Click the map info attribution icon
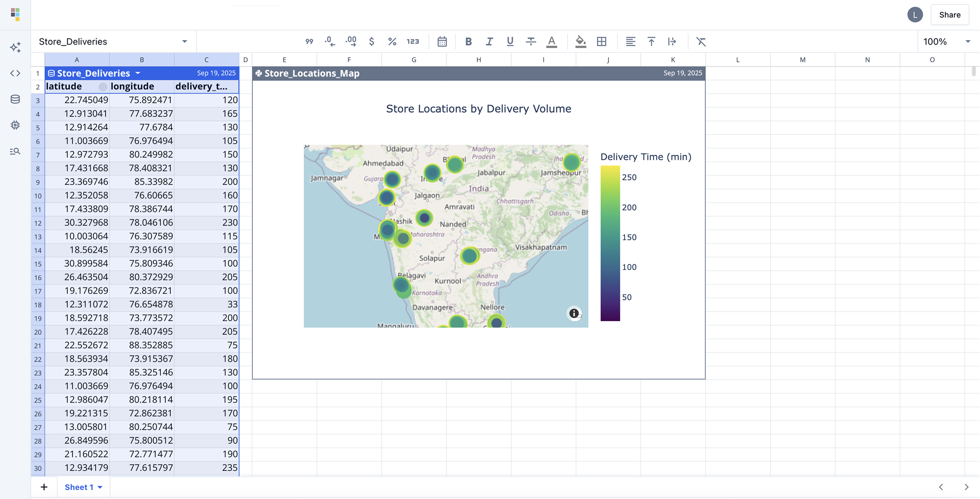The width and height of the screenshot is (980, 499). click(x=574, y=313)
